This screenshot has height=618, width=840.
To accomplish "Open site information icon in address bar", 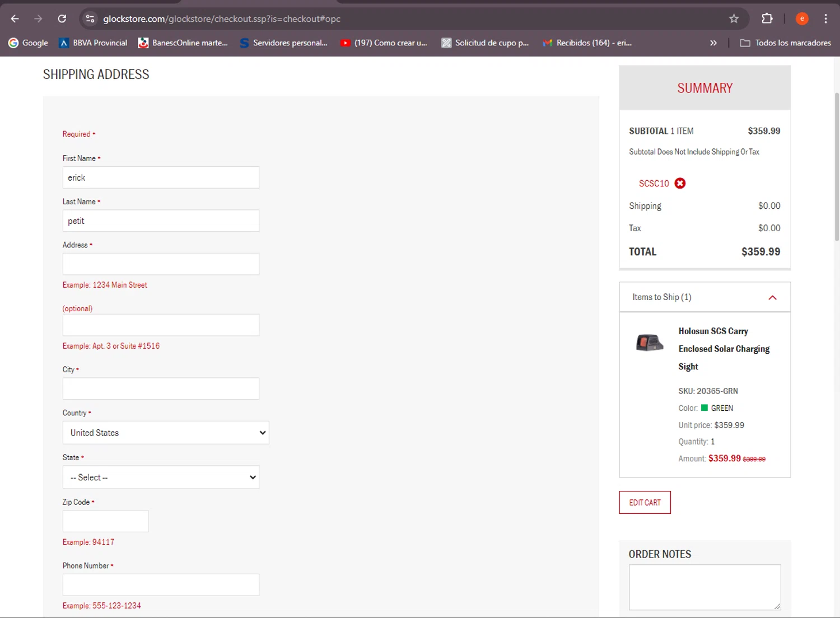I will [90, 18].
